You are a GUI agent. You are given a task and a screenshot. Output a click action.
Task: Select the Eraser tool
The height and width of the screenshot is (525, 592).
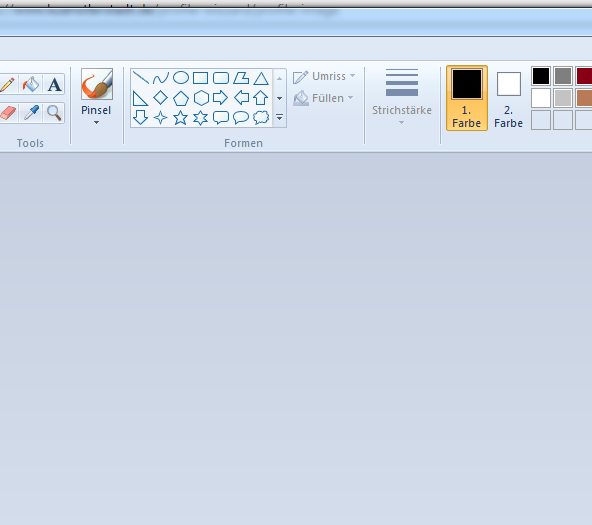(x=8, y=113)
